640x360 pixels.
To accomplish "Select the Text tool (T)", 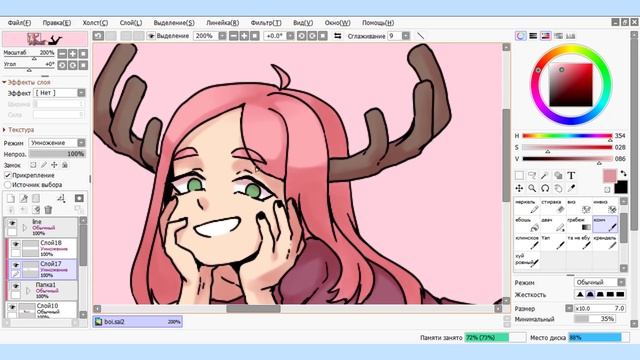I will [x=571, y=176].
